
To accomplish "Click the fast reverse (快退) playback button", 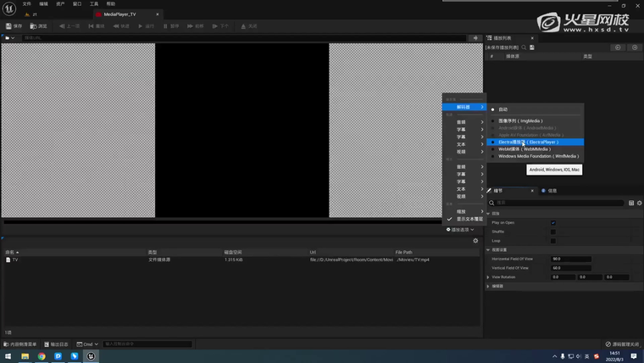I will point(121,26).
